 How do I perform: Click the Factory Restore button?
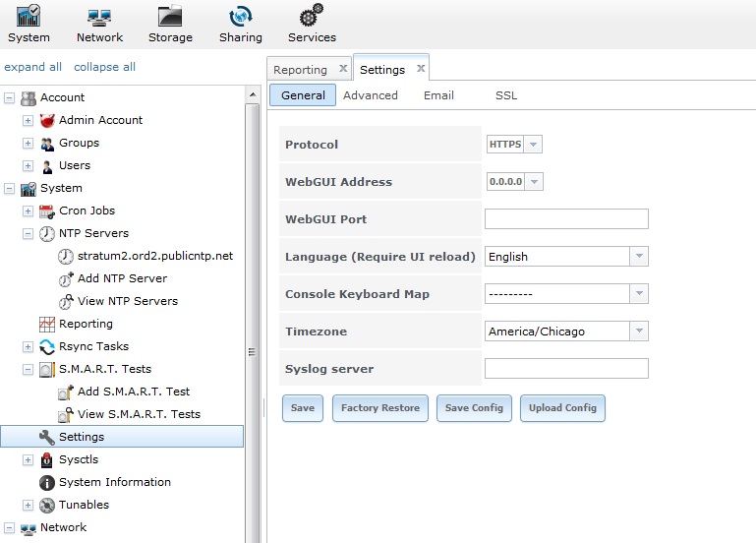[x=380, y=408]
